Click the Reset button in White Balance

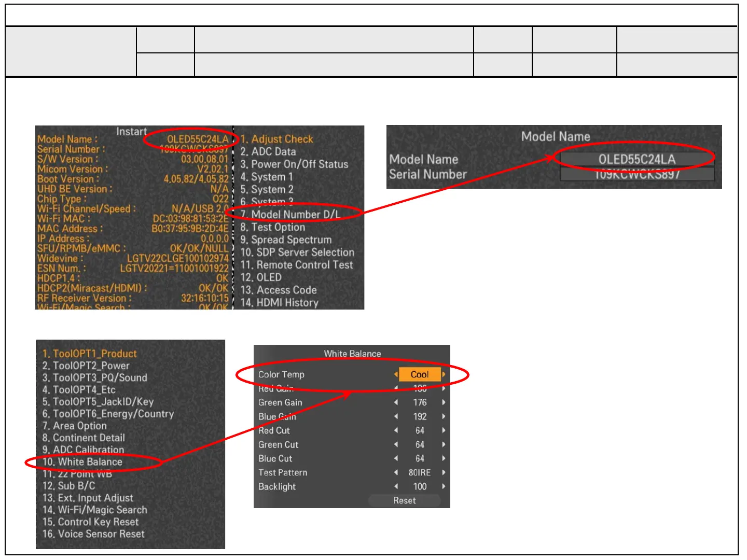[x=404, y=500]
